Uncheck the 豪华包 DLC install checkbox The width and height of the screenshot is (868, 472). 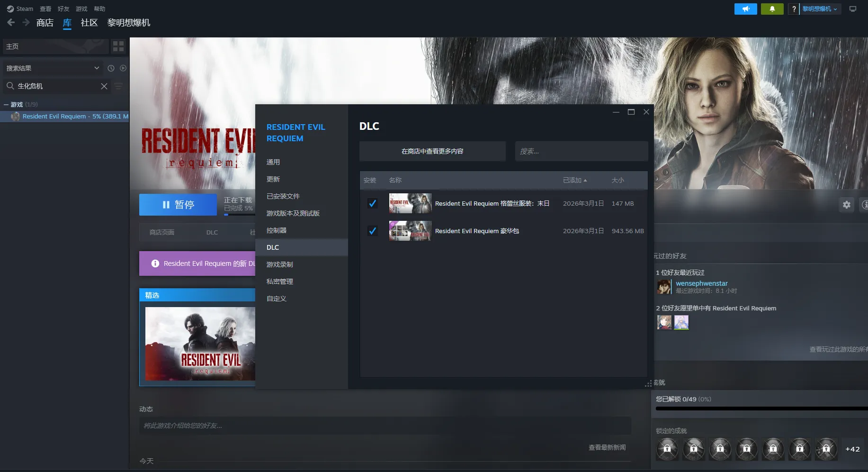pos(373,231)
